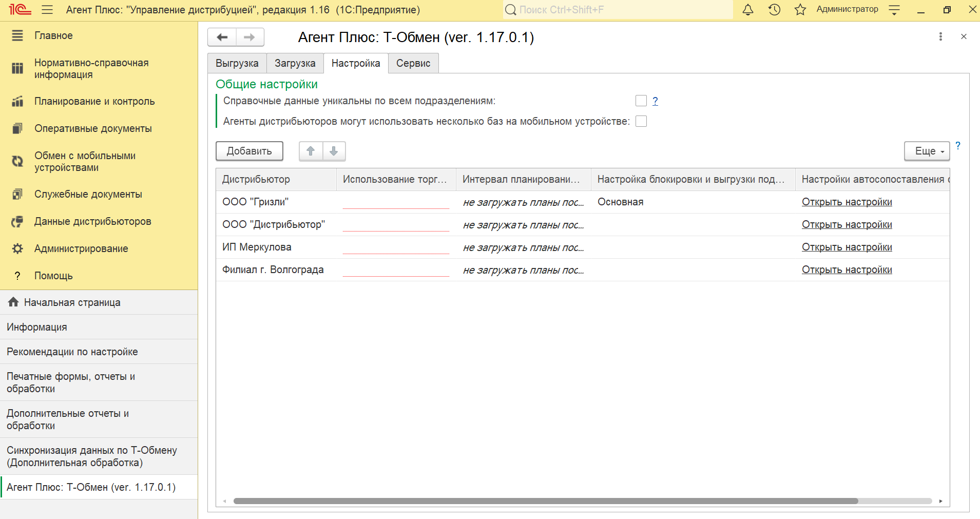Switch to the Загрузка tab
Image resolution: width=980 pixels, height=519 pixels.
click(x=295, y=63)
